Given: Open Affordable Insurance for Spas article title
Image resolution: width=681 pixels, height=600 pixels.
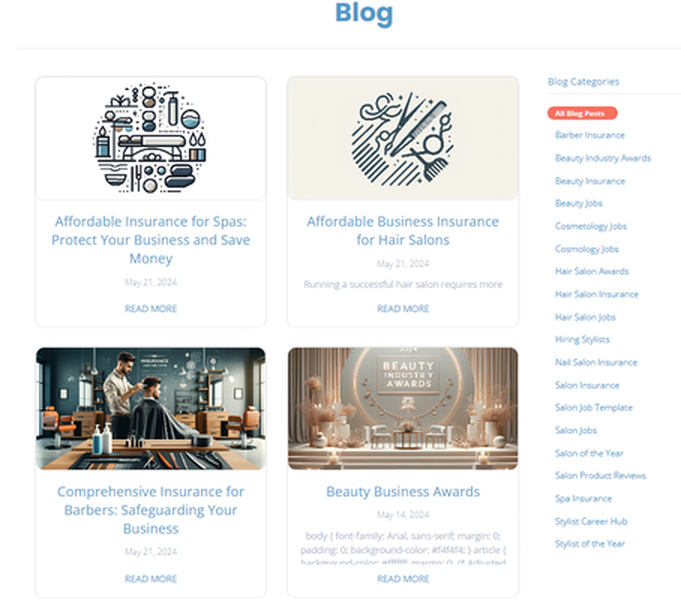Looking at the screenshot, I should point(150,240).
